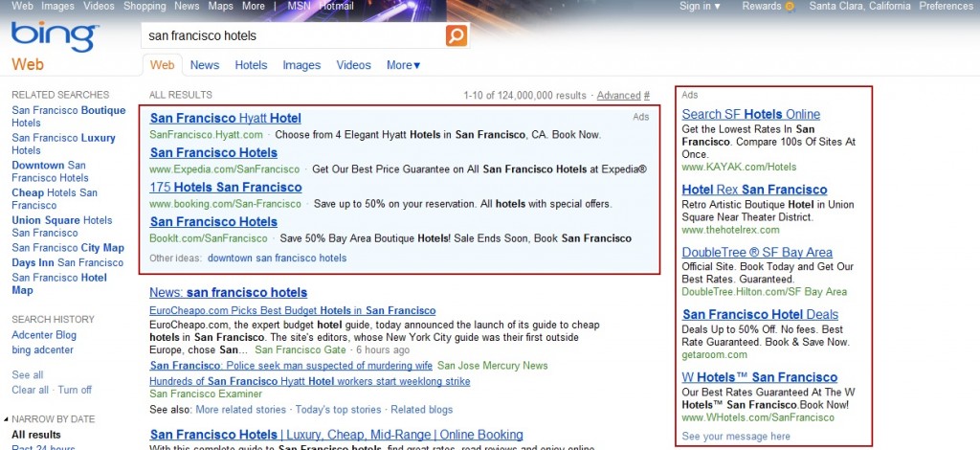Open Shopping in the top navigation bar
980x450 pixels.
(145, 7)
